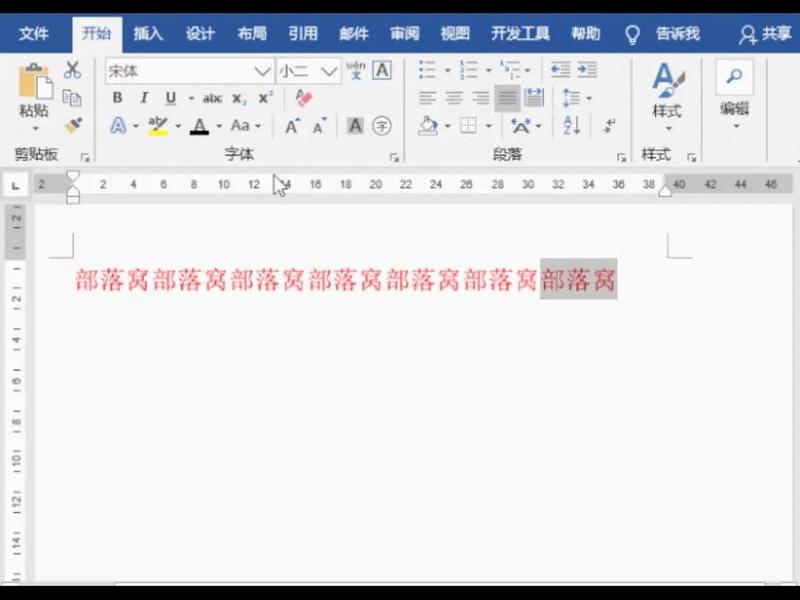Click the right indent marker on ruler

[x=665, y=191]
